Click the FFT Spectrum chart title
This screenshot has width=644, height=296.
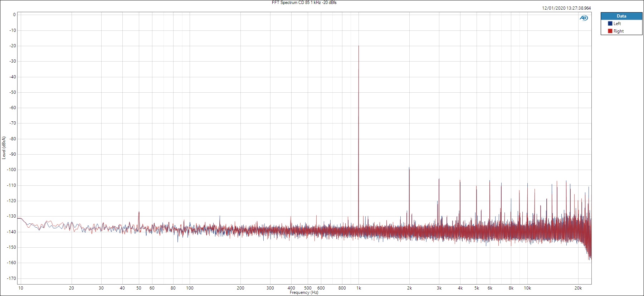(x=304, y=3)
